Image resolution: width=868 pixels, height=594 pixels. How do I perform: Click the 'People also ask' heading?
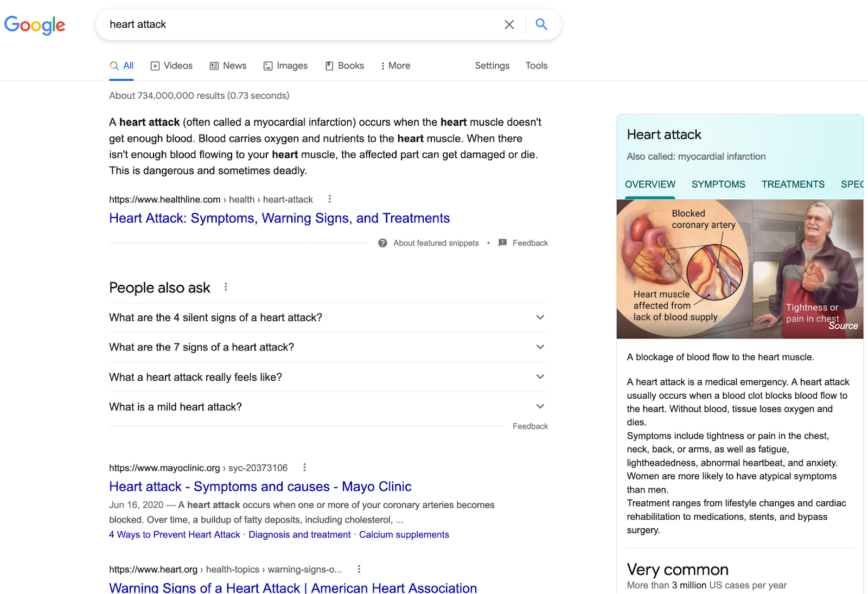159,288
